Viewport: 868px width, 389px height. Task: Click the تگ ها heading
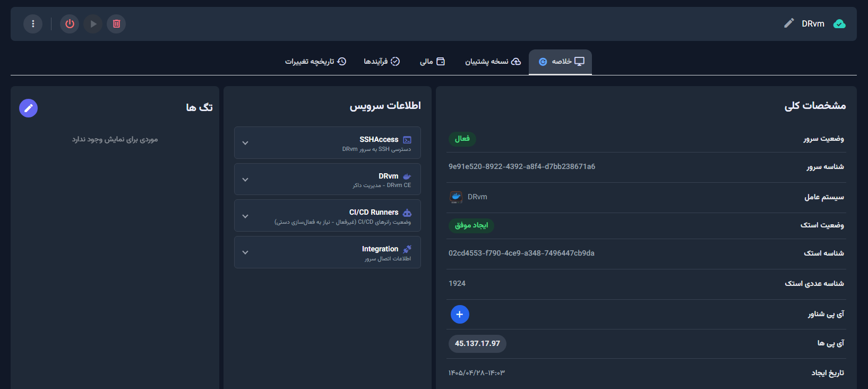click(200, 107)
